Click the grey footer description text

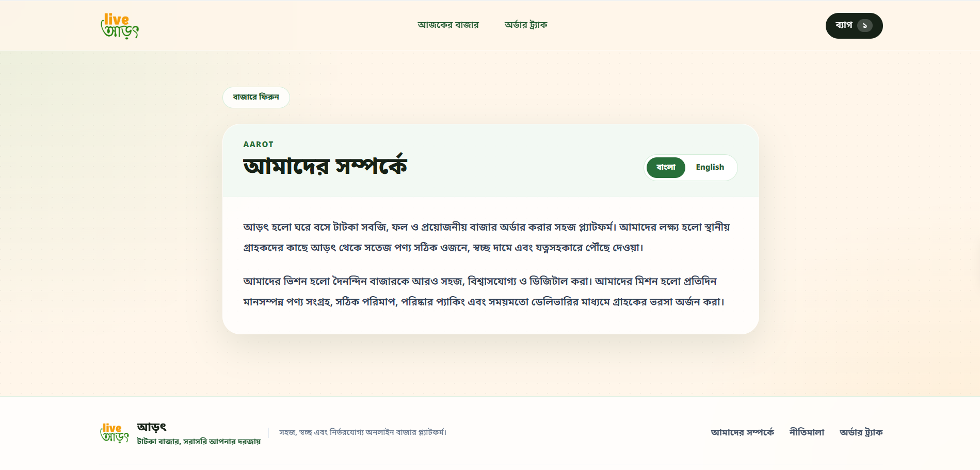tap(363, 432)
